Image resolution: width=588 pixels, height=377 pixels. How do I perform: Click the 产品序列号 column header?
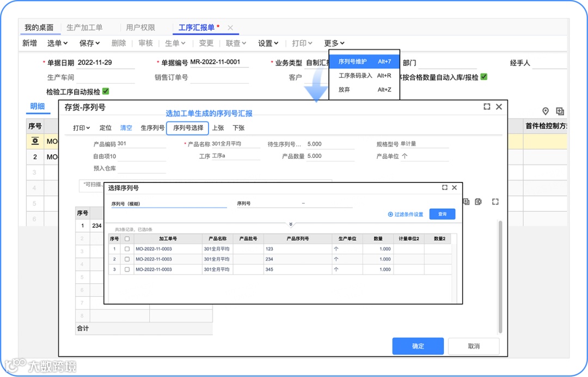pyautogui.click(x=298, y=239)
